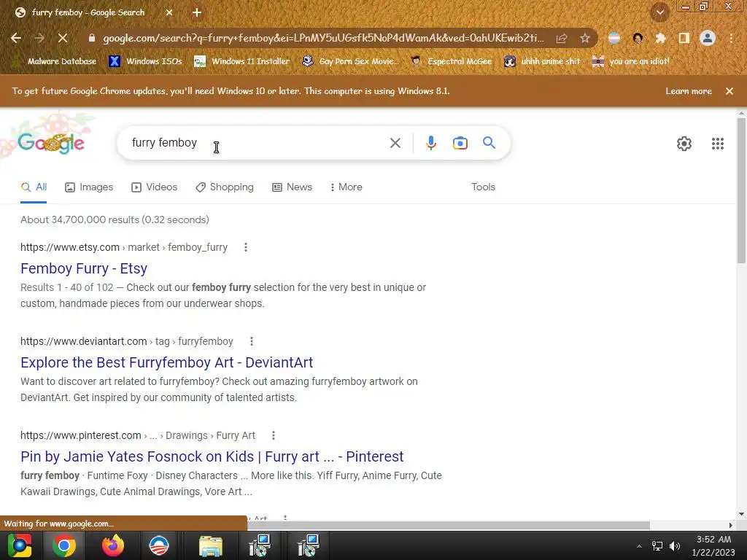
Task: Switch to the Images tab
Action: [x=89, y=187]
